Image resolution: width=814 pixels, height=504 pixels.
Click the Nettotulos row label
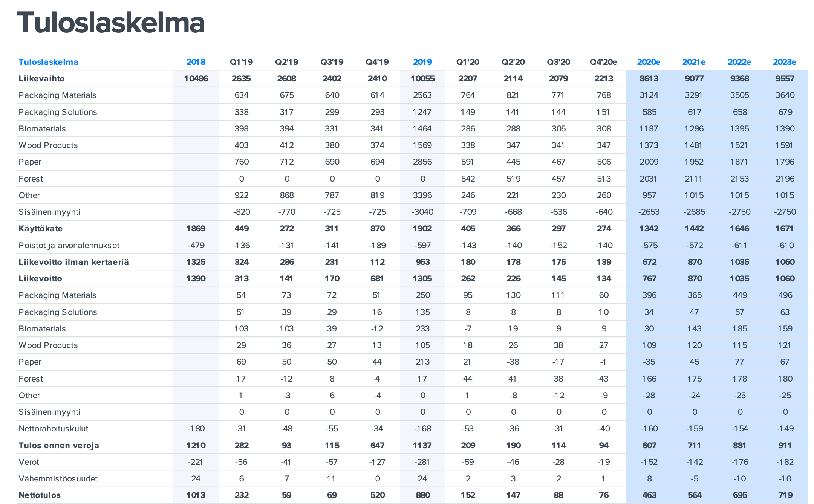(x=40, y=495)
